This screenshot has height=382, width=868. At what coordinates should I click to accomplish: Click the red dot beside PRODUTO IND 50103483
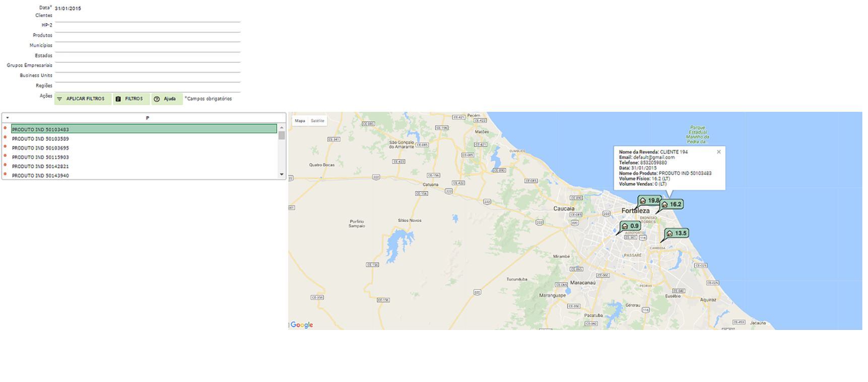click(5, 128)
